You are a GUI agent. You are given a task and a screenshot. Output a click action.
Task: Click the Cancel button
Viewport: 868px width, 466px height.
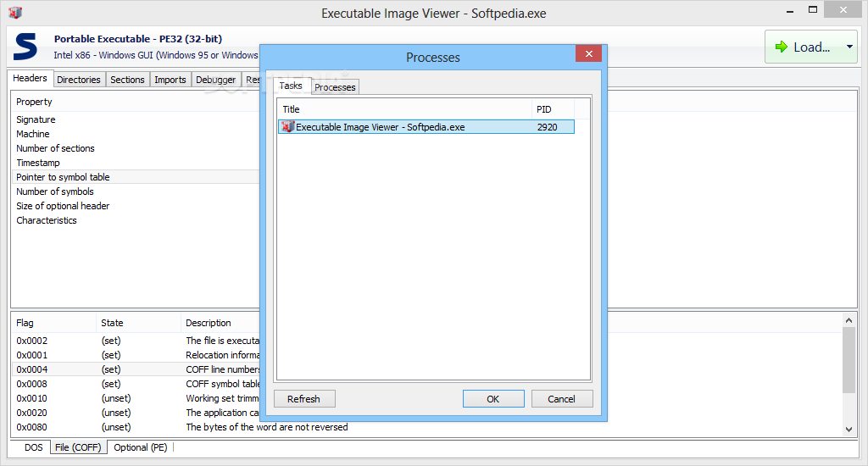coord(562,399)
